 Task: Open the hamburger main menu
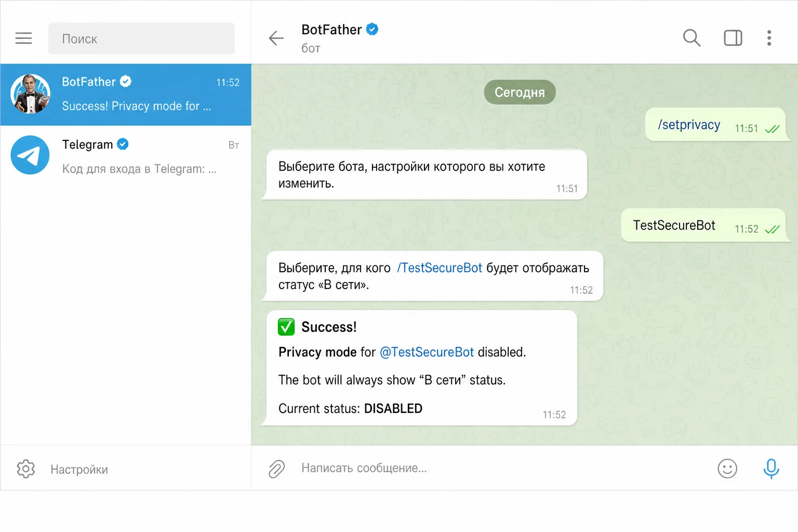click(x=23, y=38)
